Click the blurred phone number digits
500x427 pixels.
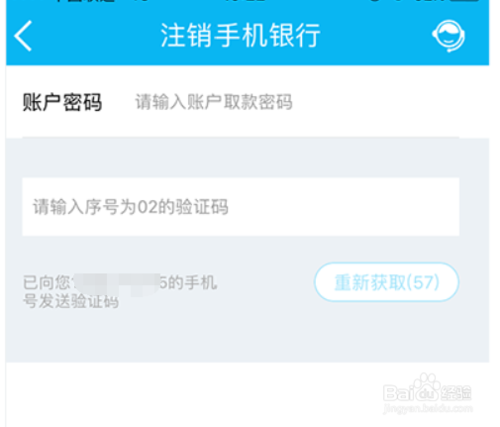tap(117, 283)
